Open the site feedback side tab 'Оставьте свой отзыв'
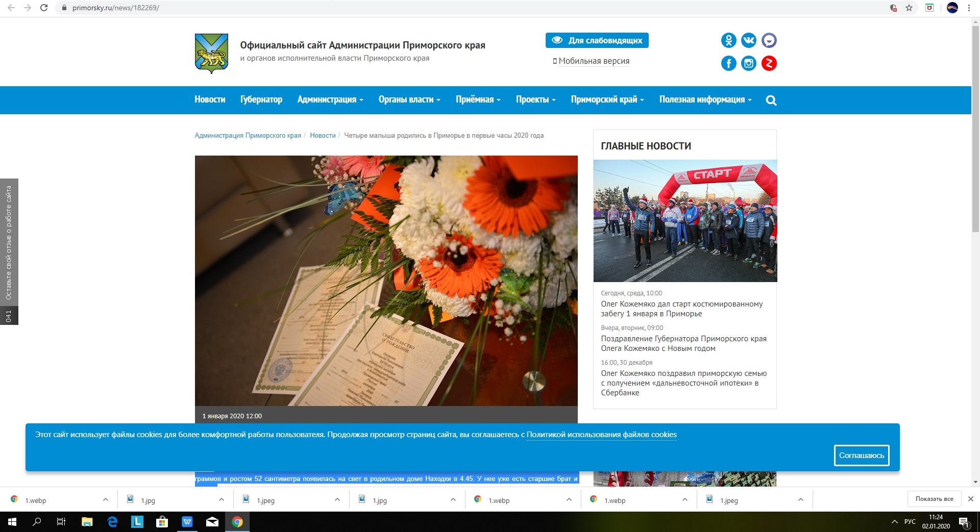 9,243
